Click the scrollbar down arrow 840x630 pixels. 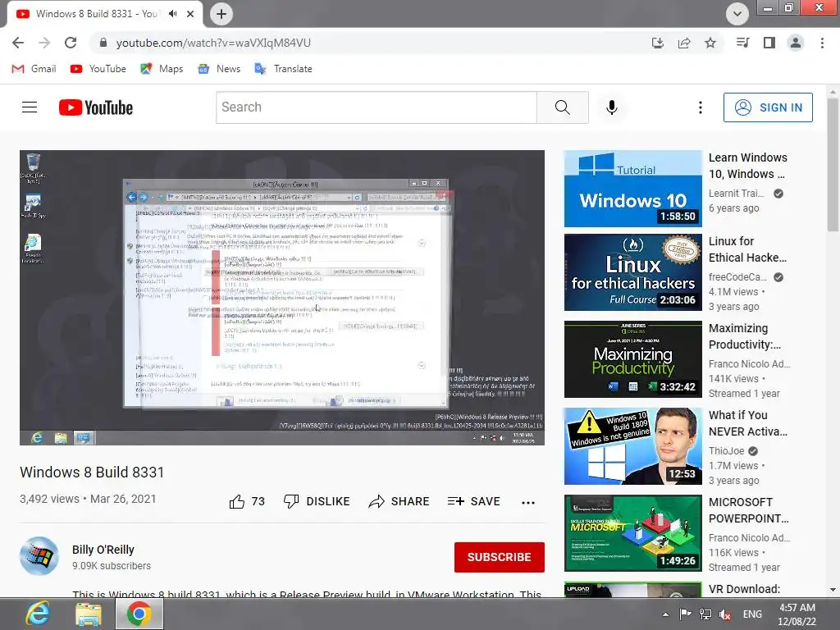833,590
